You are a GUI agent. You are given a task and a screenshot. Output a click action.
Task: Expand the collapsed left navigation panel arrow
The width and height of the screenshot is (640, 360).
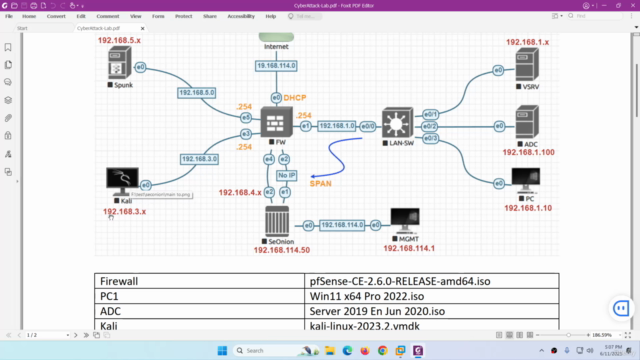coord(17,181)
